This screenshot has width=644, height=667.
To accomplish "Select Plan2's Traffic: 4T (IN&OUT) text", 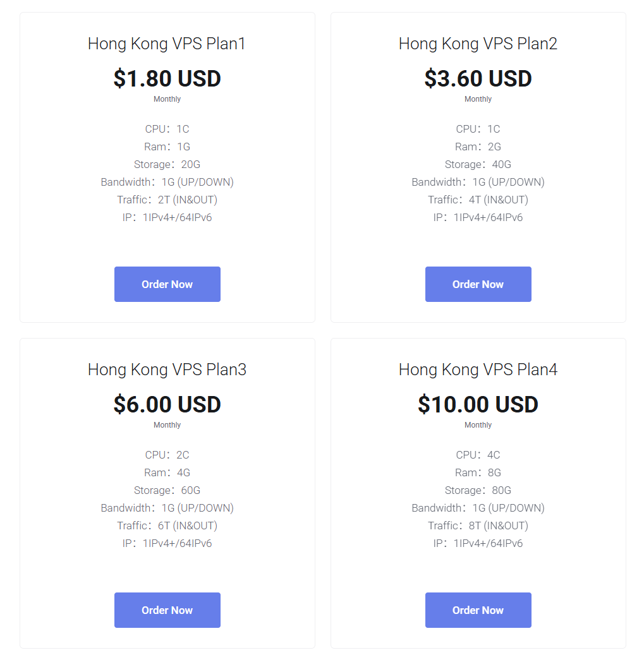I will [x=478, y=200].
